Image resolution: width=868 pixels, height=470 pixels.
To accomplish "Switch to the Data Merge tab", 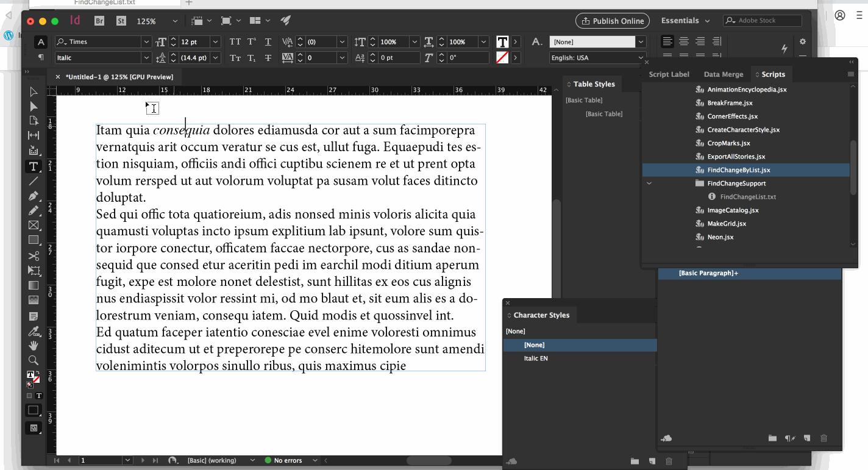I will click(723, 74).
